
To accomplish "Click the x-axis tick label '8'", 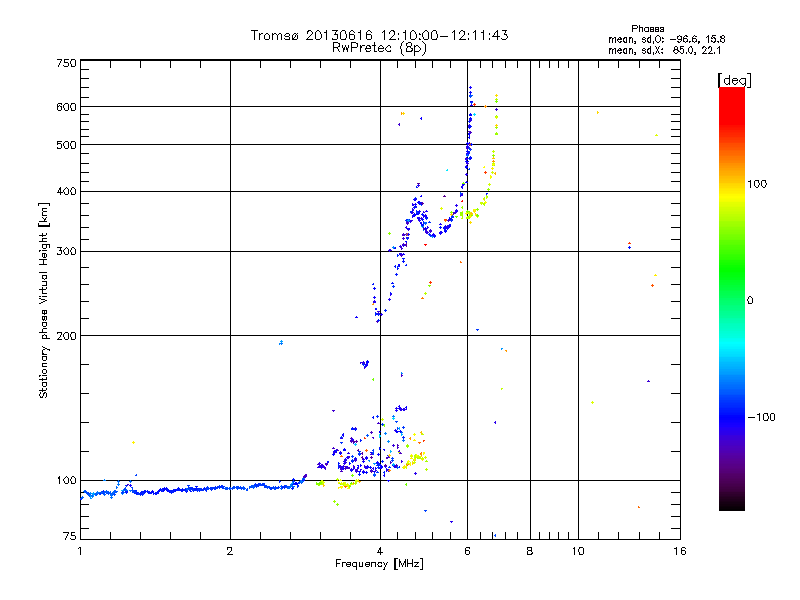I will click(530, 551).
